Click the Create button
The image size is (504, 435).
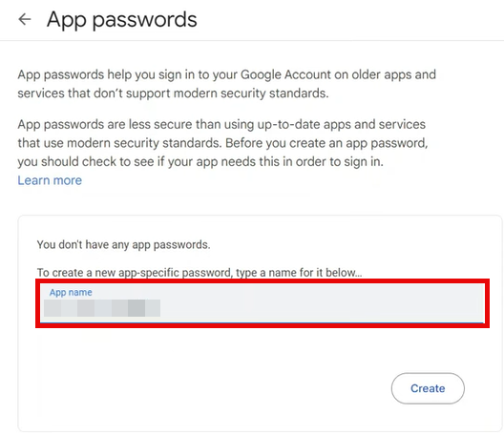coord(428,388)
